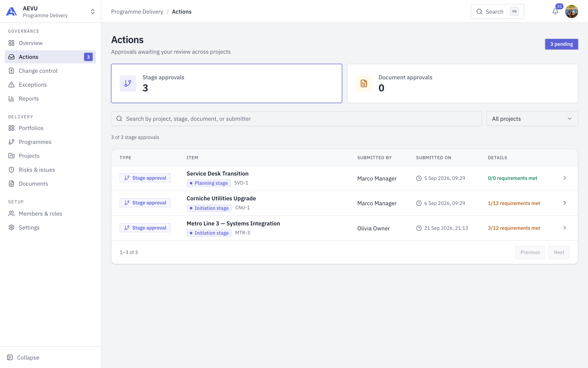Click the Documents file icon in sidebar

point(11,184)
